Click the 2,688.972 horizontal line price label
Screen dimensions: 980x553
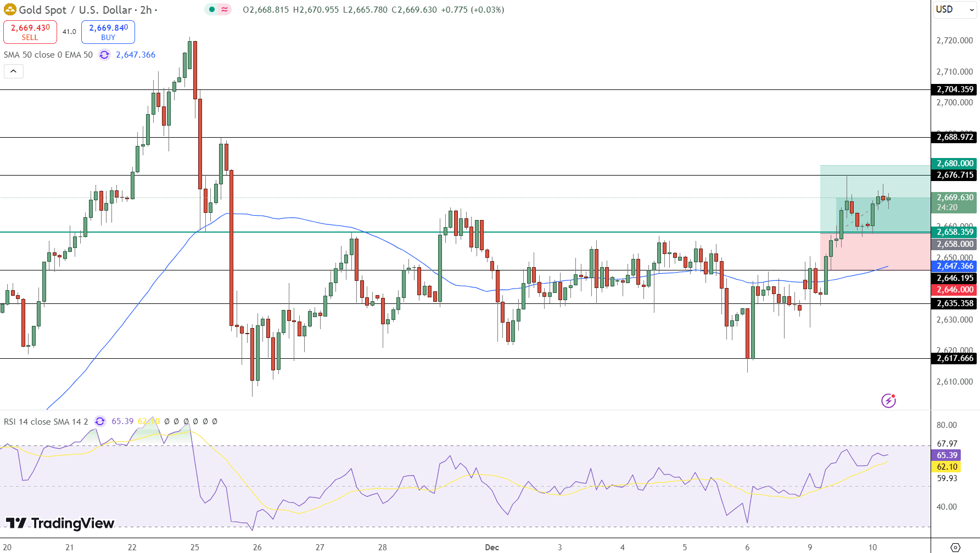[954, 137]
